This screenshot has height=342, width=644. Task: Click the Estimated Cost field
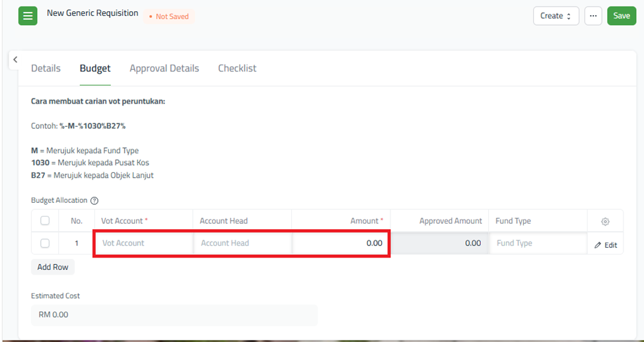click(174, 315)
